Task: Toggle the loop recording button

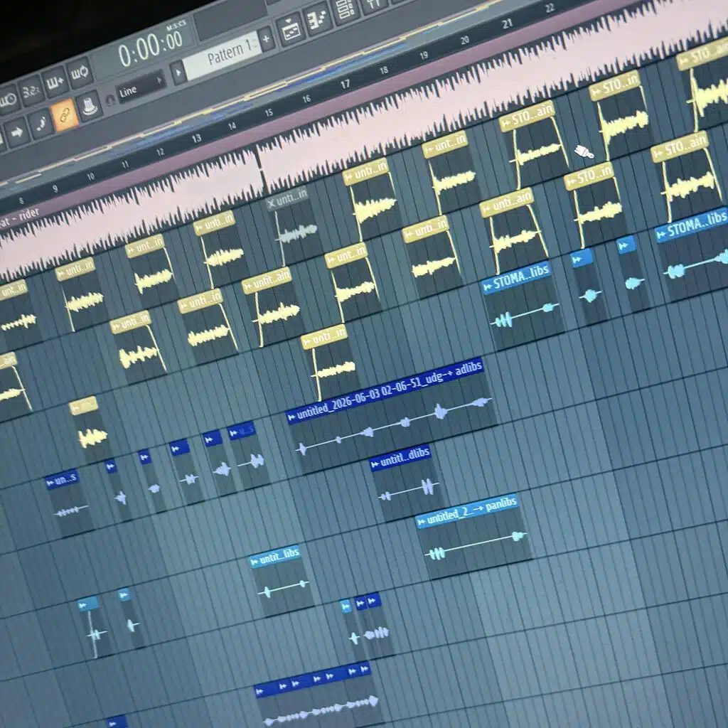Action: tap(80, 73)
